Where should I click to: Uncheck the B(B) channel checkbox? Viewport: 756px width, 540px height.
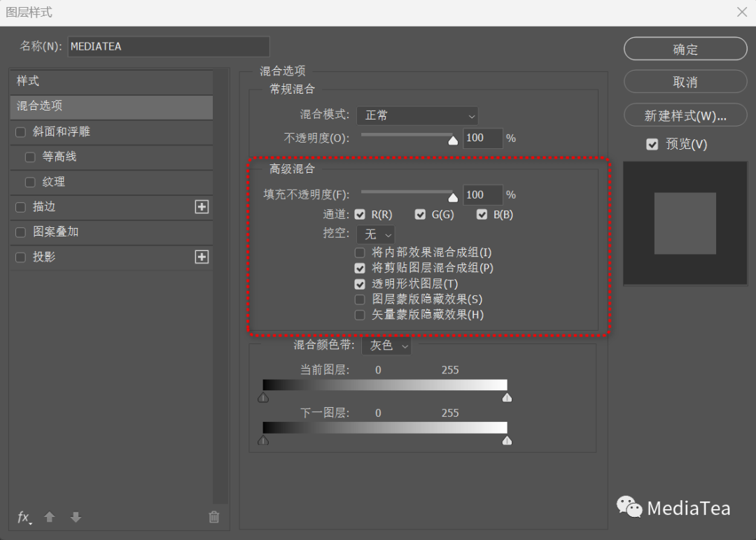click(482, 214)
